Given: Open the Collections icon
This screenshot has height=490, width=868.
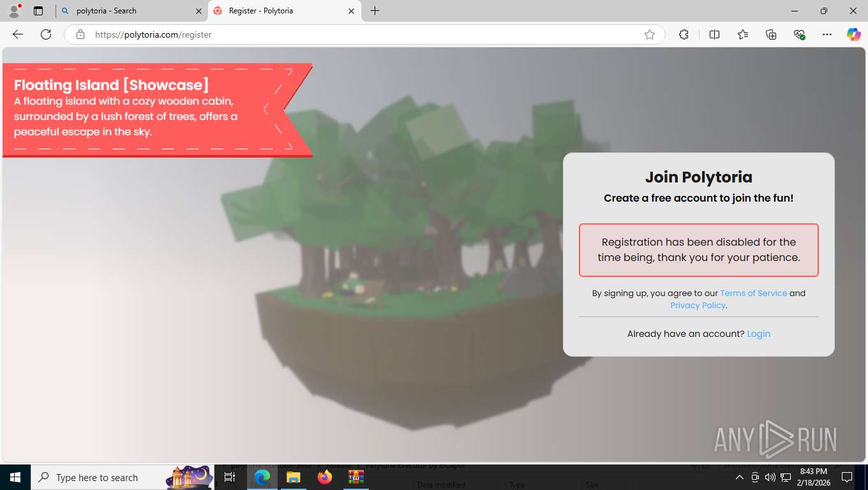Looking at the screenshot, I should [771, 34].
